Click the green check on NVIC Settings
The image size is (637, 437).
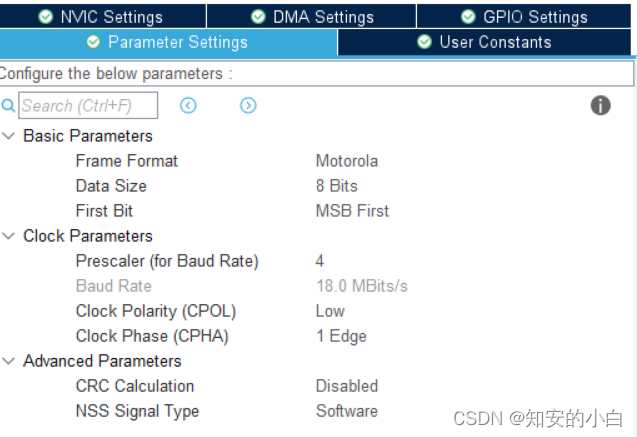(x=46, y=17)
